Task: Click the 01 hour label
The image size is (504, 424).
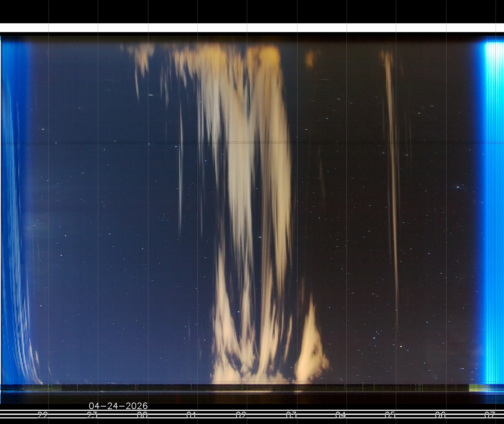Action: click(x=191, y=415)
